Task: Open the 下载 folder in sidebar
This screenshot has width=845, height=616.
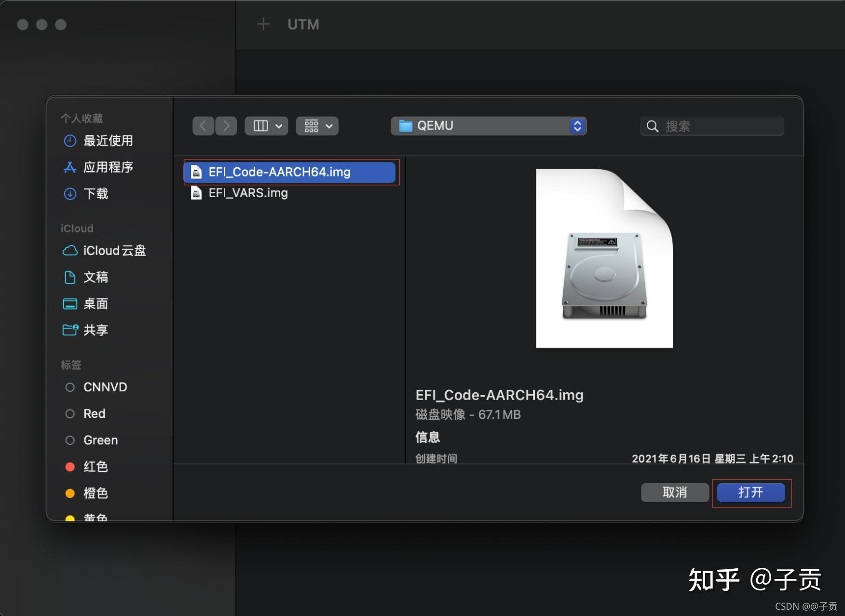Action: pyautogui.click(x=97, y=194)
